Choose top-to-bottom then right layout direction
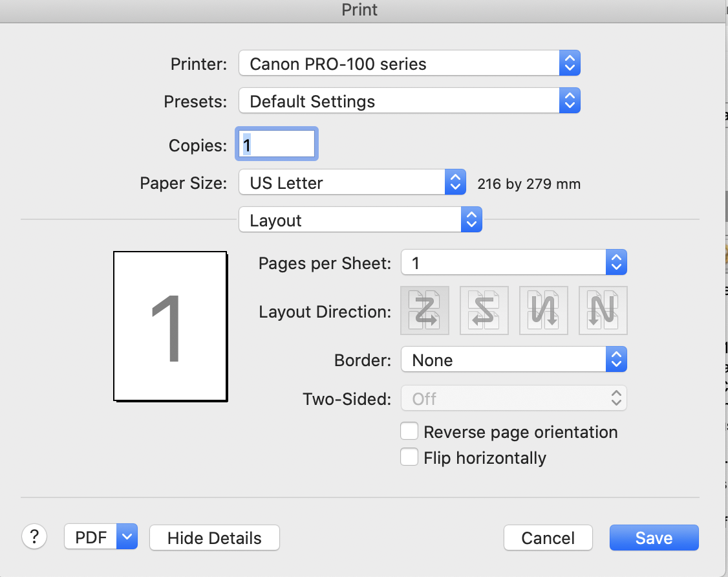This screenshot has width=728, height=577. (x=544, y=310)
